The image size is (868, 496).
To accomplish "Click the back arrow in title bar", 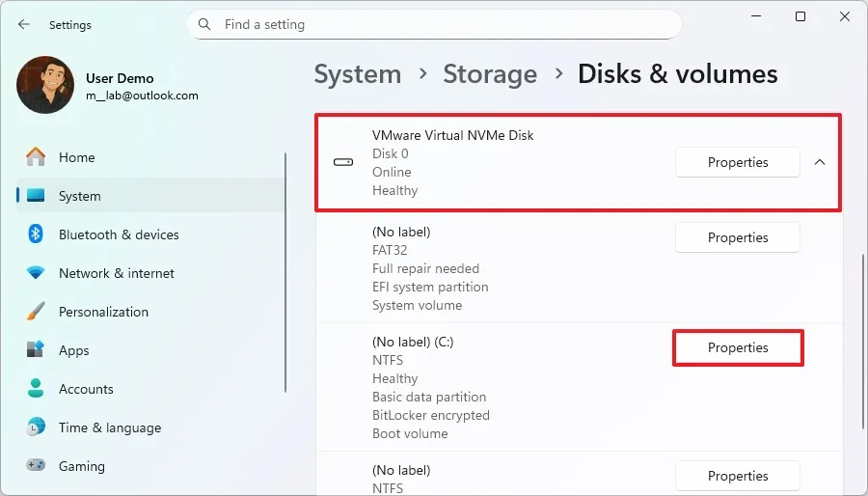I will coord(23,25).
